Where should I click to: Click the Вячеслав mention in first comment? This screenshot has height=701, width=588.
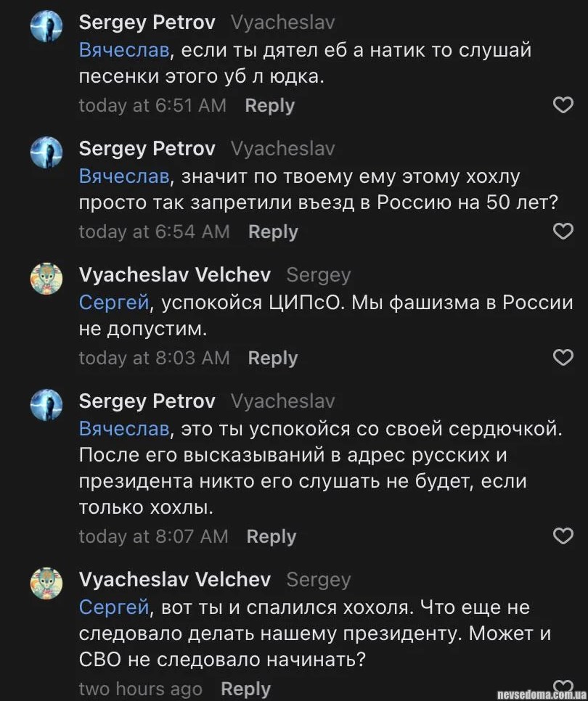click(x=123, y=51)
